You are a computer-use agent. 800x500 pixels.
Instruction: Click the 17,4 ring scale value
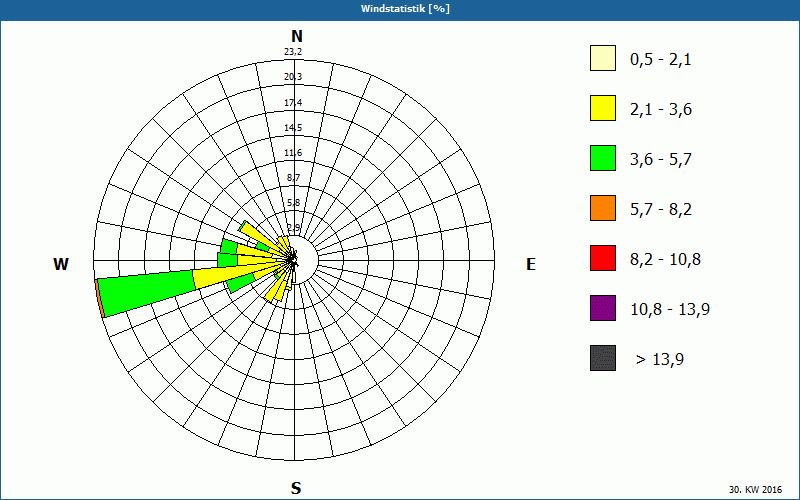click(293, 103)
